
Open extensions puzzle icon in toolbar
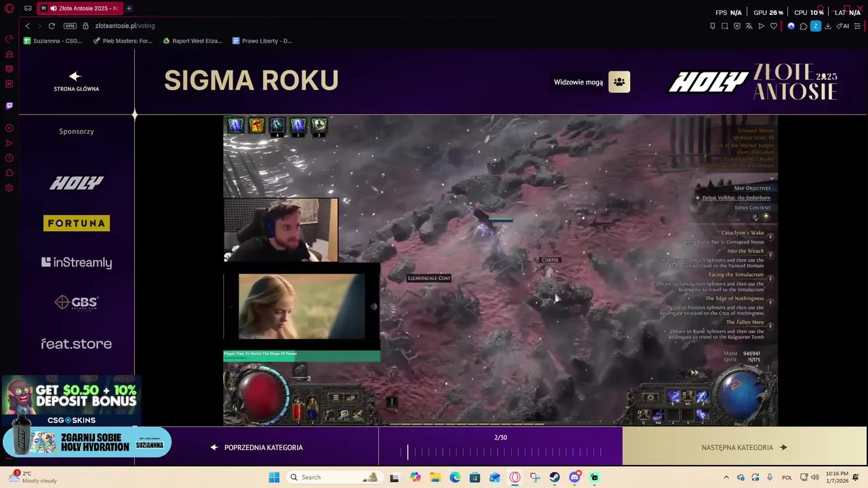tap(803, 26)
